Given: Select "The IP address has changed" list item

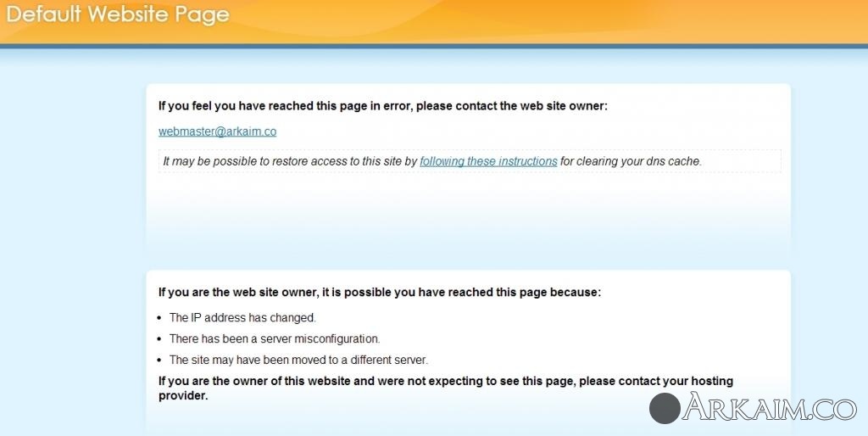Looking at the screenshot, I should (242, 318).
